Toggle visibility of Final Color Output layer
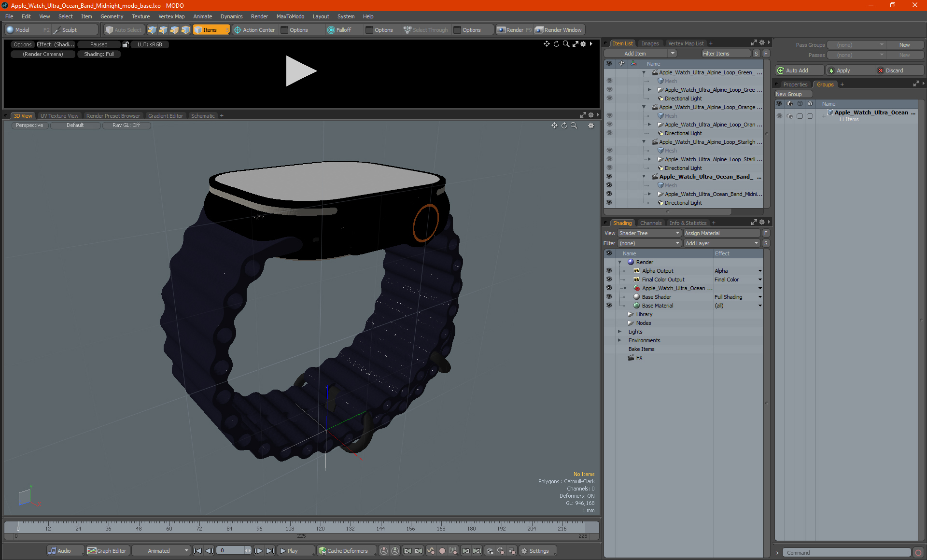927x560 pixels. click(x=609, y=280)
